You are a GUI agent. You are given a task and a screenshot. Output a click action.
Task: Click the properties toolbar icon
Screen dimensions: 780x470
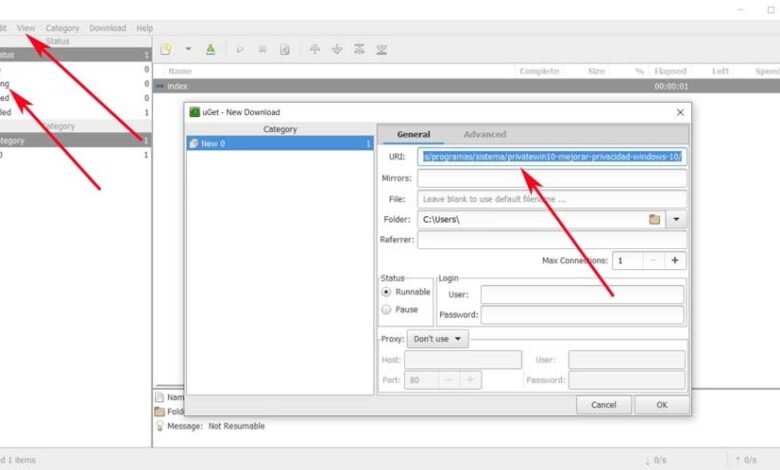[x=285, y=49]
